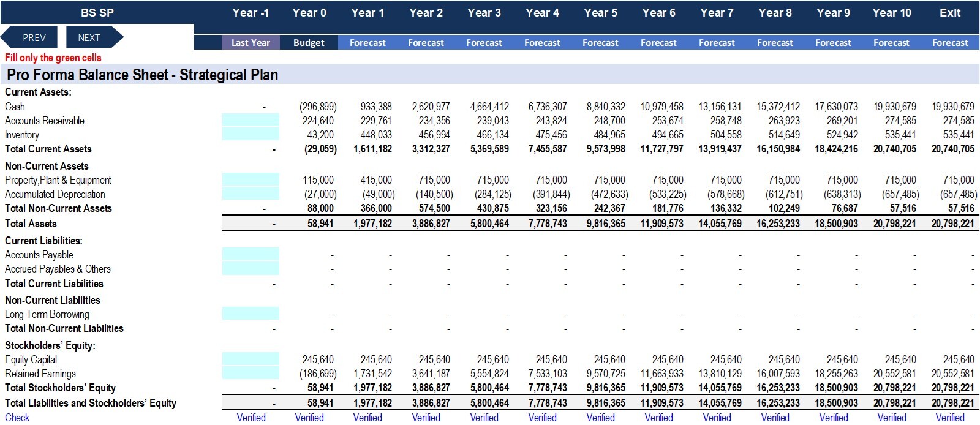
Task: Select Total Stockholders' Equity value 11,909,573
Action: (661, 388)
